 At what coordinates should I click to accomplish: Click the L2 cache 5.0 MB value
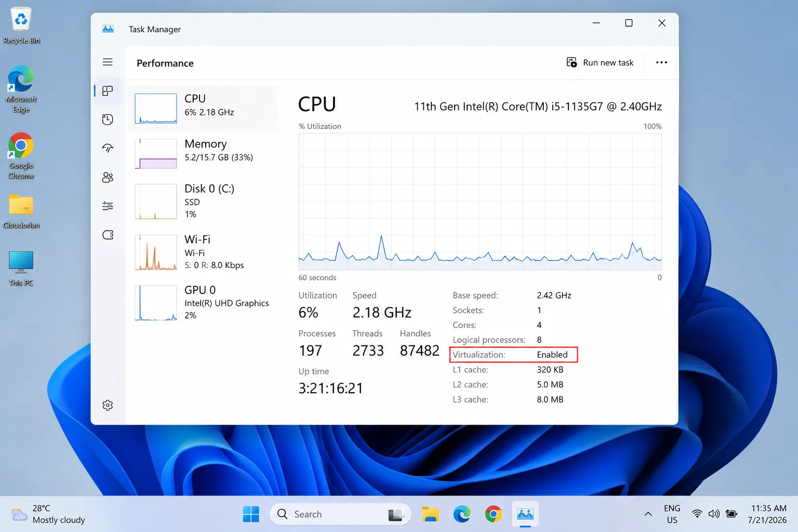coord(550,384)
